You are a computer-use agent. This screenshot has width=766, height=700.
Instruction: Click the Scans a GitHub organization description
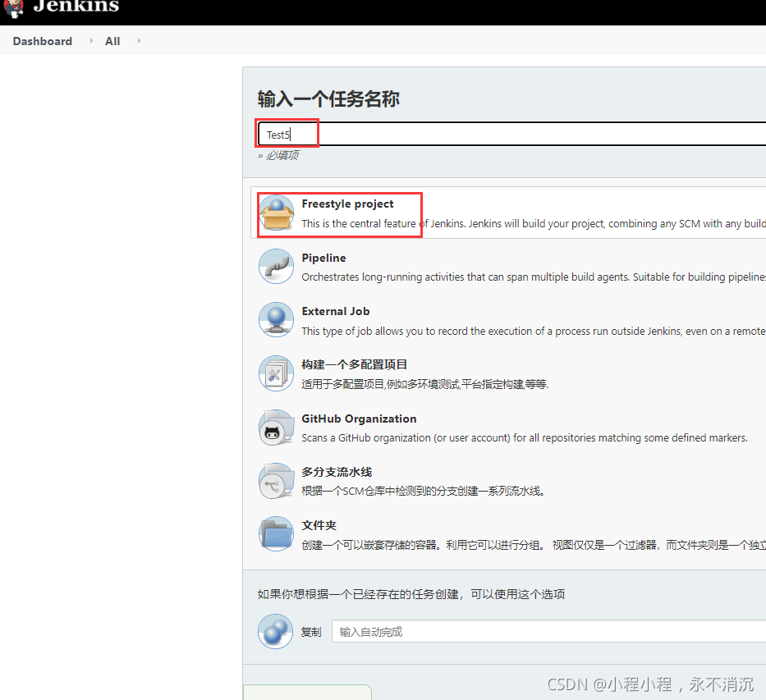524,438
